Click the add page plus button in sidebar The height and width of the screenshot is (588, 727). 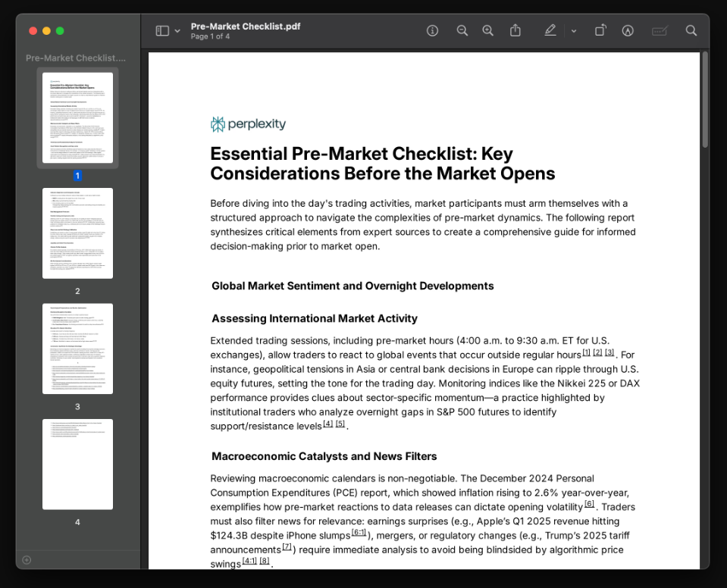[27, 560]
